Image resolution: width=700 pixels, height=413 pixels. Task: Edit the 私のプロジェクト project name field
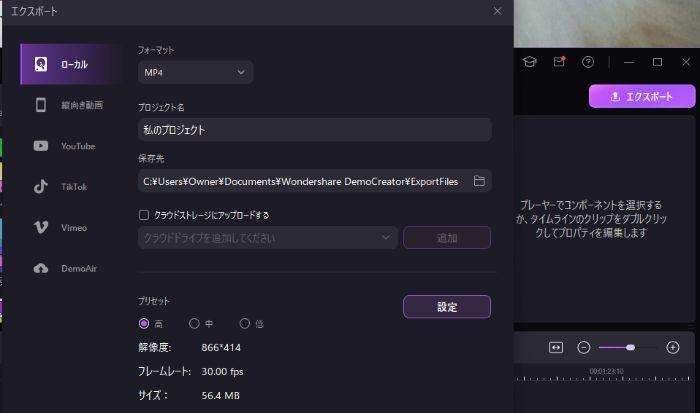[315, 130]
